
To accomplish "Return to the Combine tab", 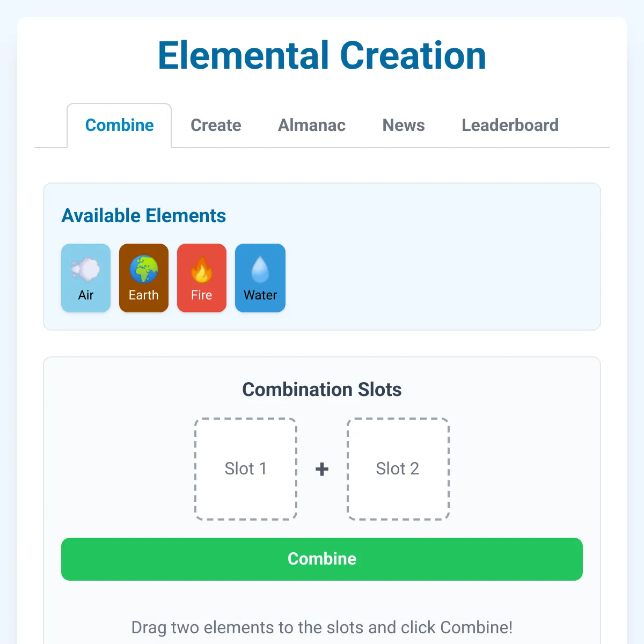I will [x=119, y=125].
